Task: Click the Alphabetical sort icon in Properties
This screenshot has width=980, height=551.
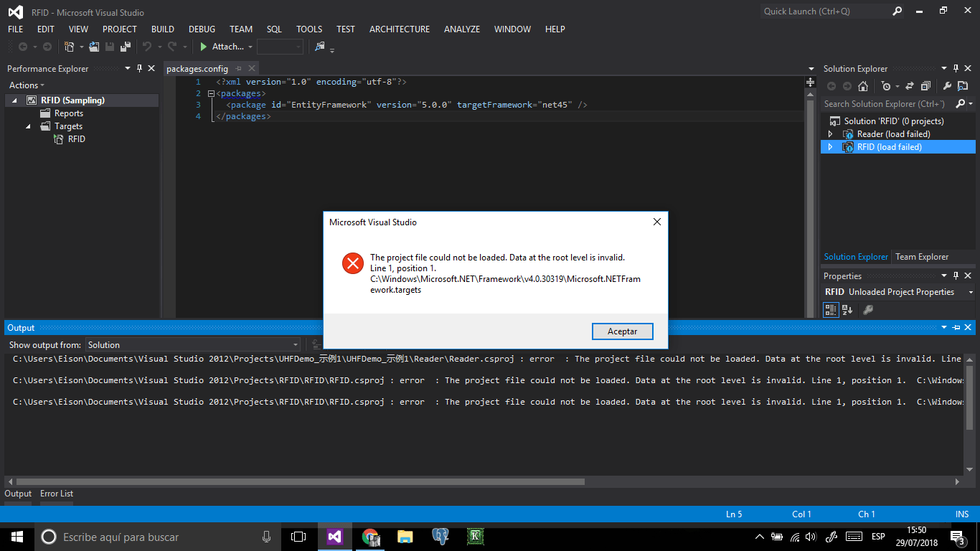Action: pyautogui.click(x=847, y=309)
